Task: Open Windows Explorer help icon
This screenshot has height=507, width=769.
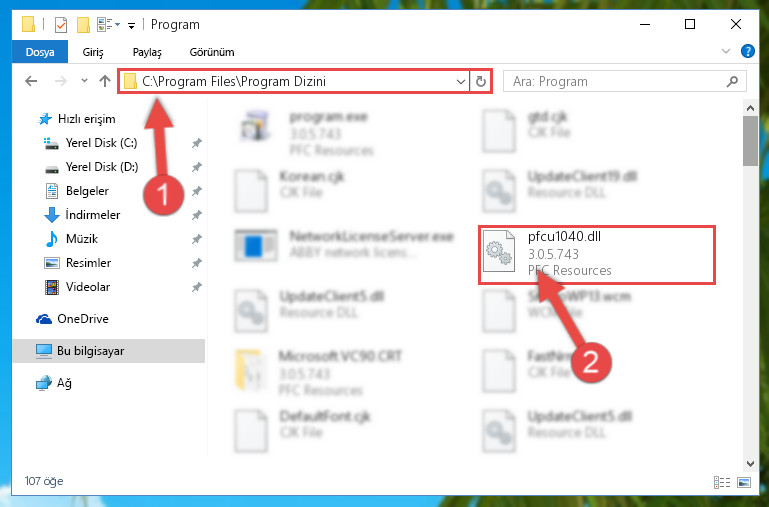Action: [x=747, y=51]
